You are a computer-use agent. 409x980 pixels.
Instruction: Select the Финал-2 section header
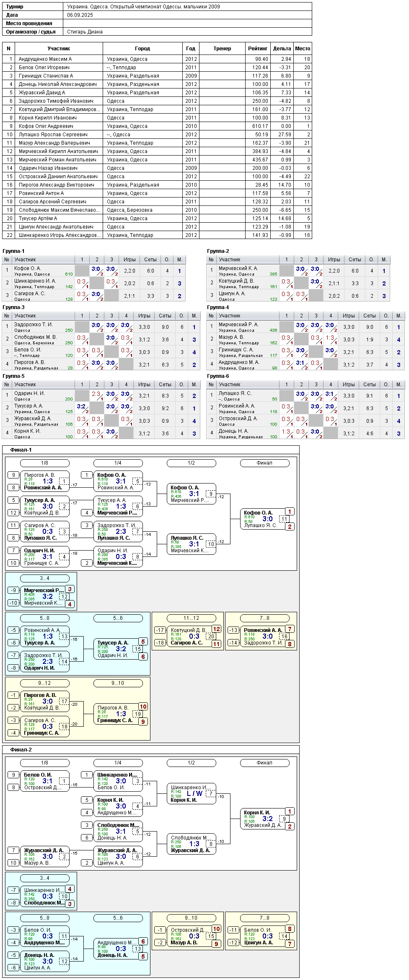point(21,750)
